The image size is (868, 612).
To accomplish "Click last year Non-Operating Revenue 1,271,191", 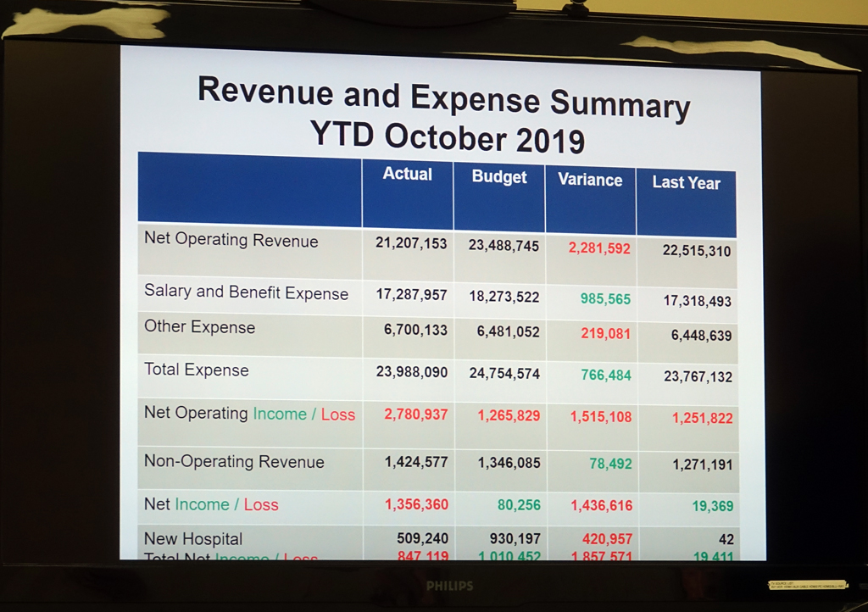I will (x=698, y=465).
